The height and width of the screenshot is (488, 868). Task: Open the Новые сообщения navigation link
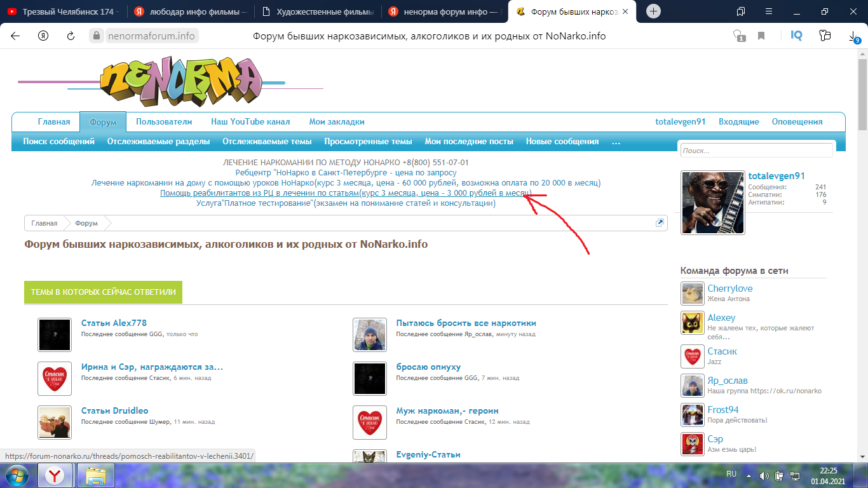tap(562, 142)
